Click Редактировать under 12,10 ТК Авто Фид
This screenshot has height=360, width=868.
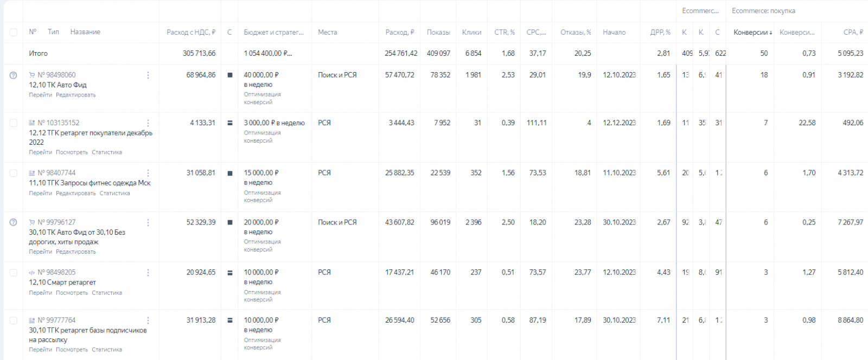pyautogui.click(x=76, y=95)
